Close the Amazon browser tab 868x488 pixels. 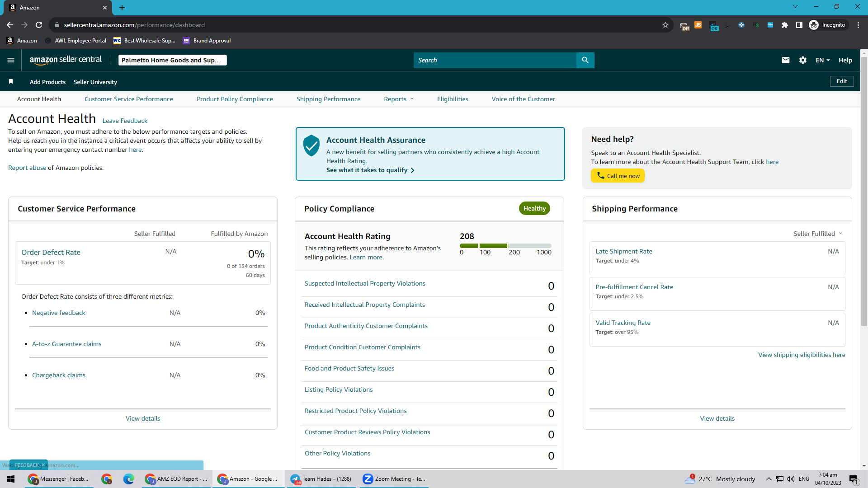pyautogui.click(x=105, y=8)
